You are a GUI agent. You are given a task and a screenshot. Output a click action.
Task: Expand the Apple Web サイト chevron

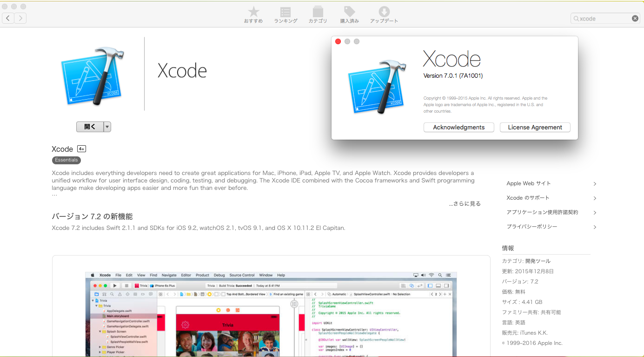click(595, 183)
